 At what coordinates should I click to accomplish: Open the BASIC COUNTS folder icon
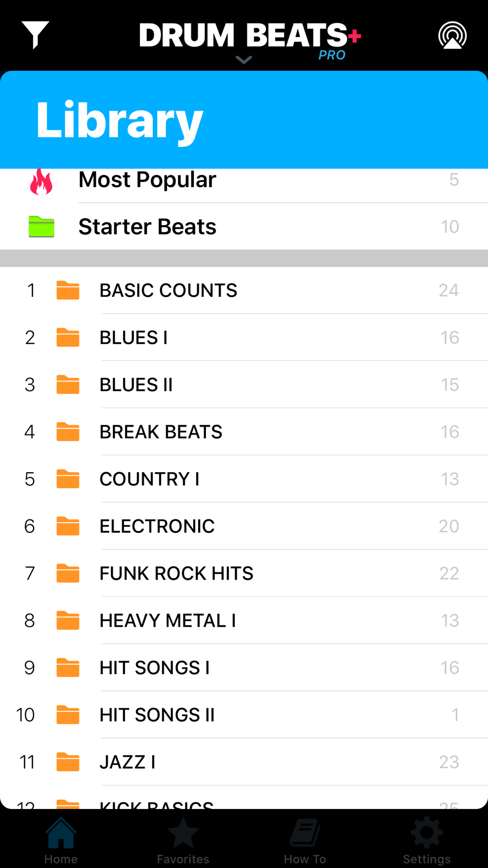tap(68, 290)
